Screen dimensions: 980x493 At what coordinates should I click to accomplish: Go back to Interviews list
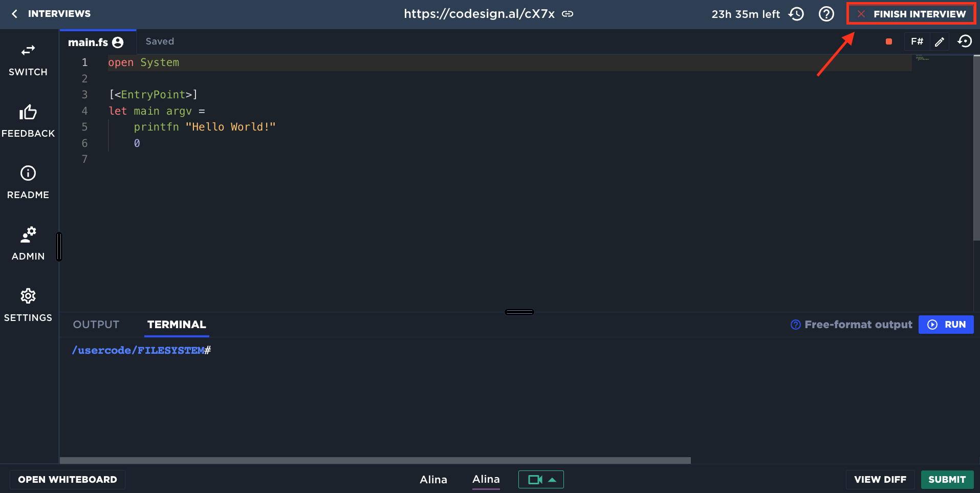51,14
